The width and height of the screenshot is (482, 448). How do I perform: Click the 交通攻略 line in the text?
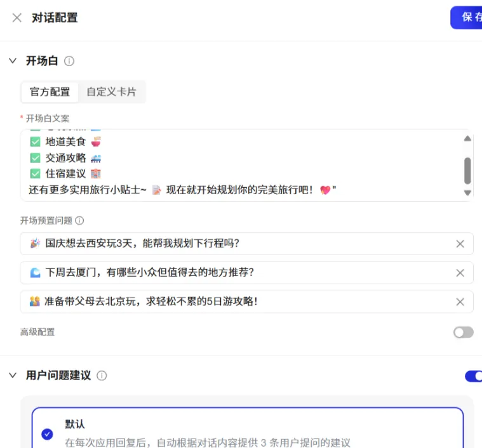(x=65, y=158)
